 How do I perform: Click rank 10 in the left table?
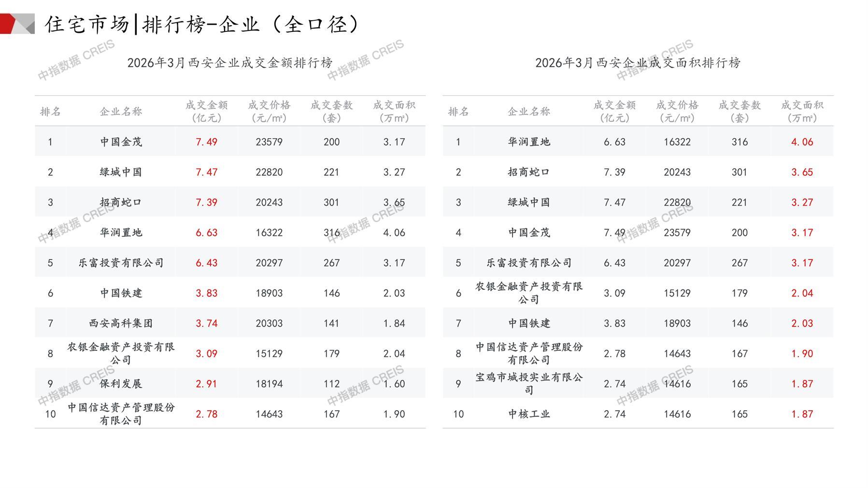50,414
